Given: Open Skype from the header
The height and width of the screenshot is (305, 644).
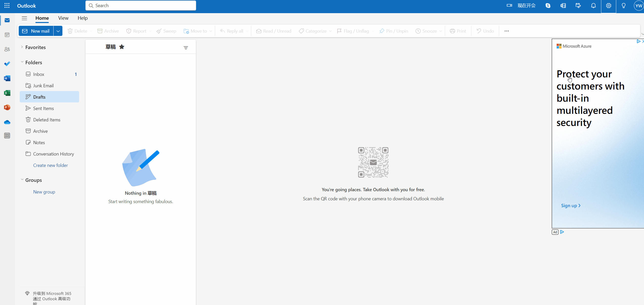Looking at the screenshot, I should (x=548, y=6).
